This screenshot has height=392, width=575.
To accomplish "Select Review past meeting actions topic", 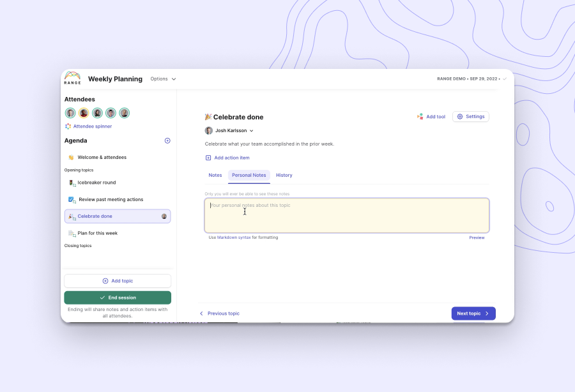I will click(x=118, y=199).
